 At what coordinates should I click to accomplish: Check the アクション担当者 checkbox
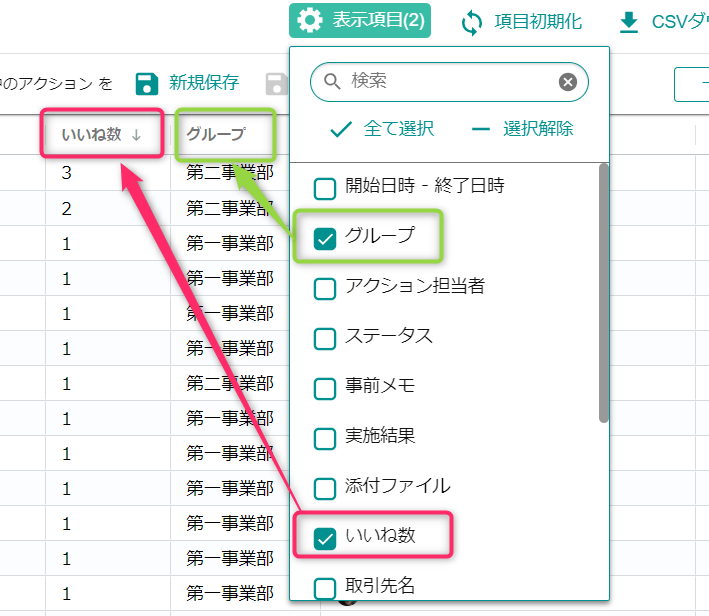[325, 288]
